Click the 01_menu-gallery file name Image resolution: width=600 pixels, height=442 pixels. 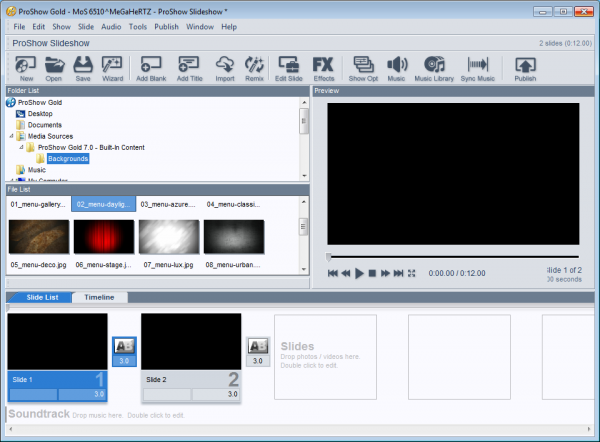point(38,204)
